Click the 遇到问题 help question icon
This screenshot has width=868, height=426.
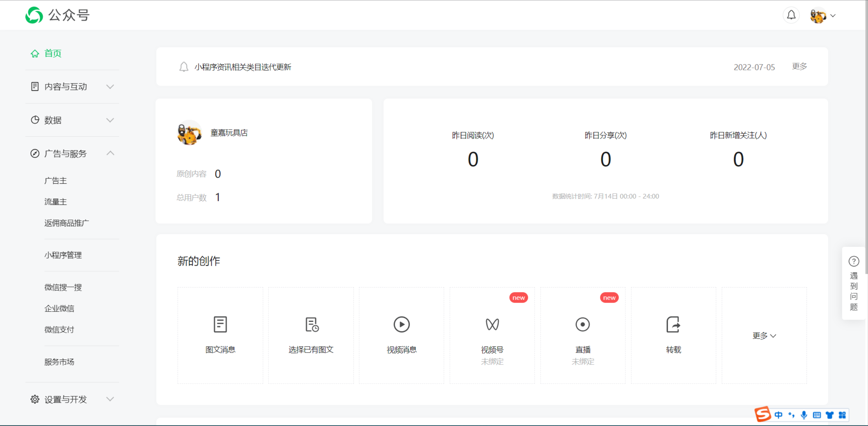[854, 261]
